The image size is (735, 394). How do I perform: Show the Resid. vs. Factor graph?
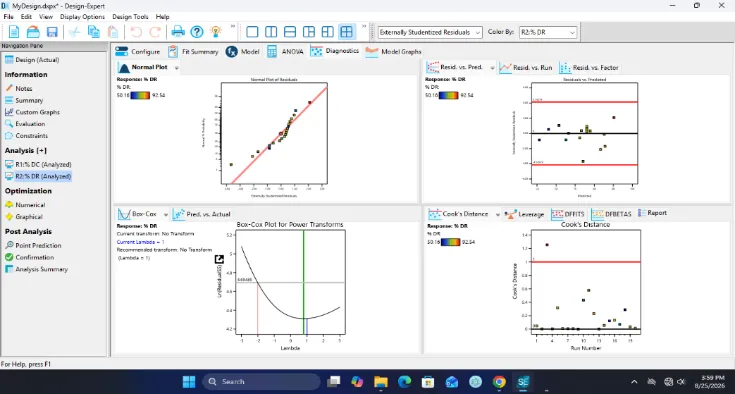589,67
